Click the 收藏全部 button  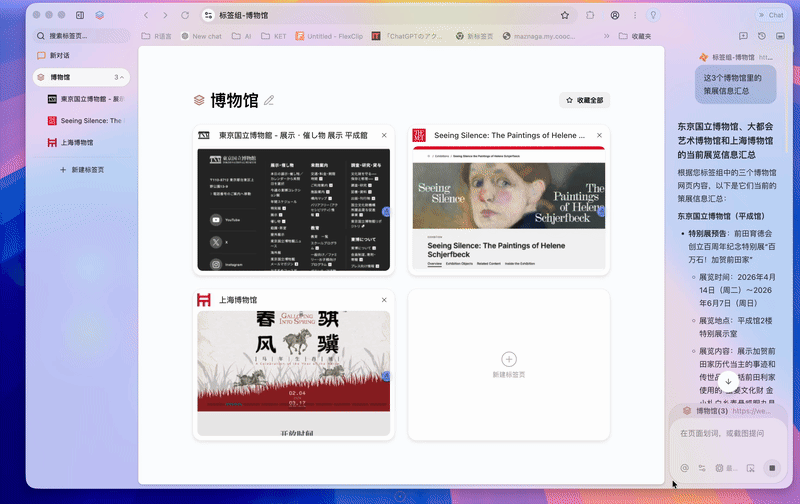(585, 100)
